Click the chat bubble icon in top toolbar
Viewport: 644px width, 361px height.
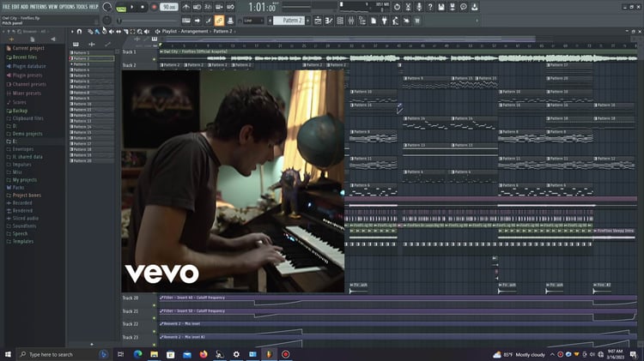(464, 7)
